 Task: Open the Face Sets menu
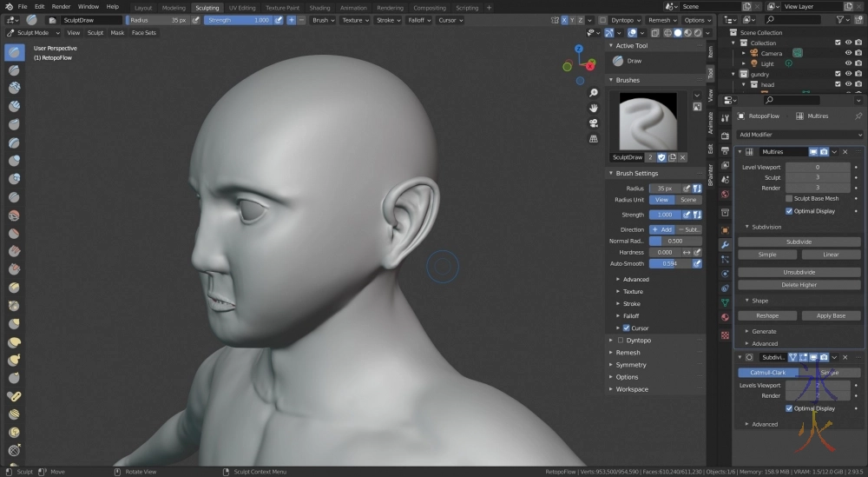pyautogui.click(x=144, y=33)
